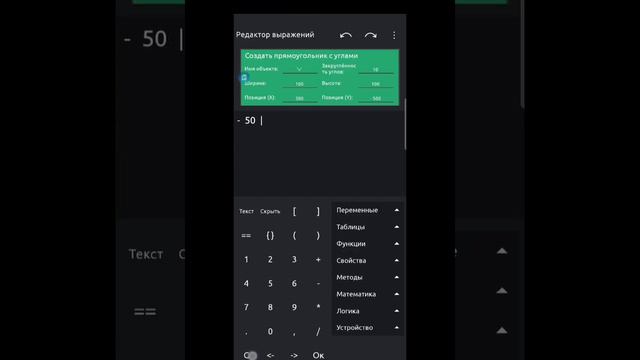Move cursor left with <- key

270,356
